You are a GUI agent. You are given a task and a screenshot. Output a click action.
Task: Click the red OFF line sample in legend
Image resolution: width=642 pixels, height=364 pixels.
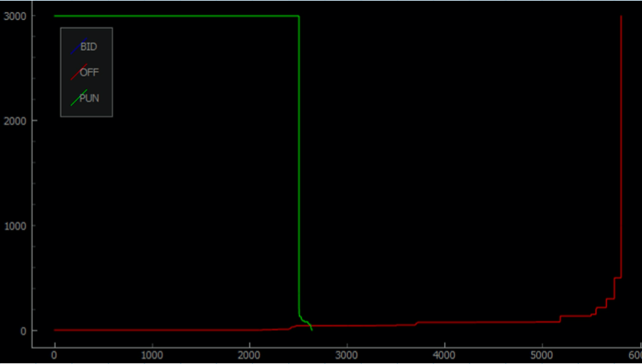pos(78,72)
